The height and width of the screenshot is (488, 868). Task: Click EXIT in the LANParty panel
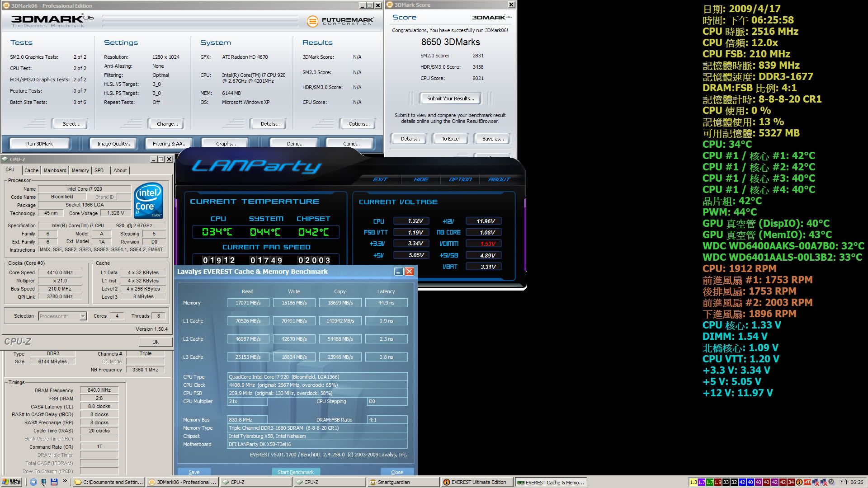[x=380, y=179]
